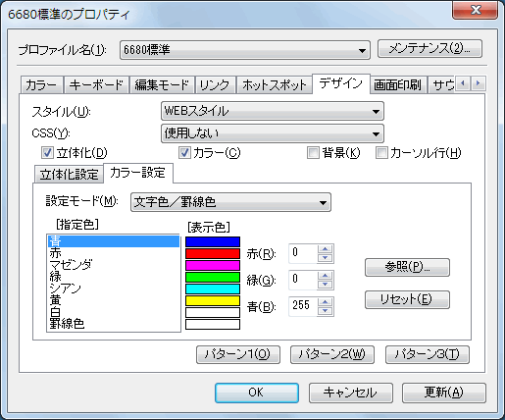505x420 pixels.
Task: Select 罫線色 in the 指定色 list
Action: (114, 324)
